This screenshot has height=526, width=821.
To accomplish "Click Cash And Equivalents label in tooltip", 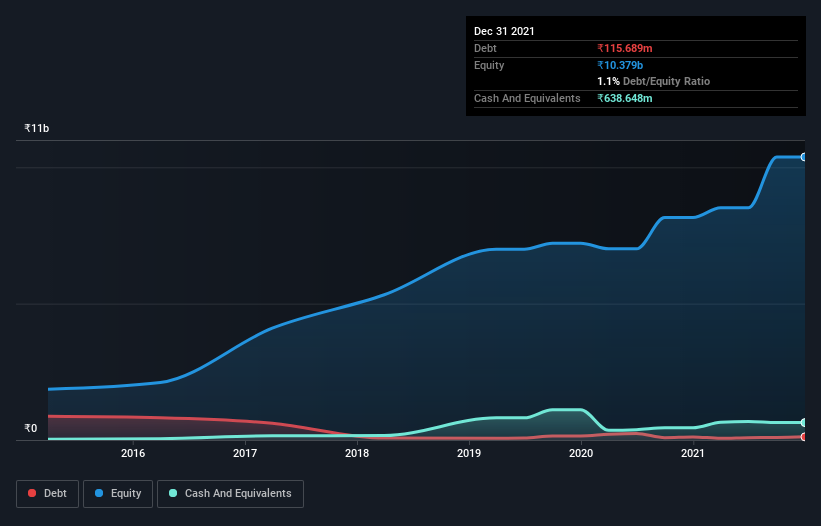I will point(527,98).
